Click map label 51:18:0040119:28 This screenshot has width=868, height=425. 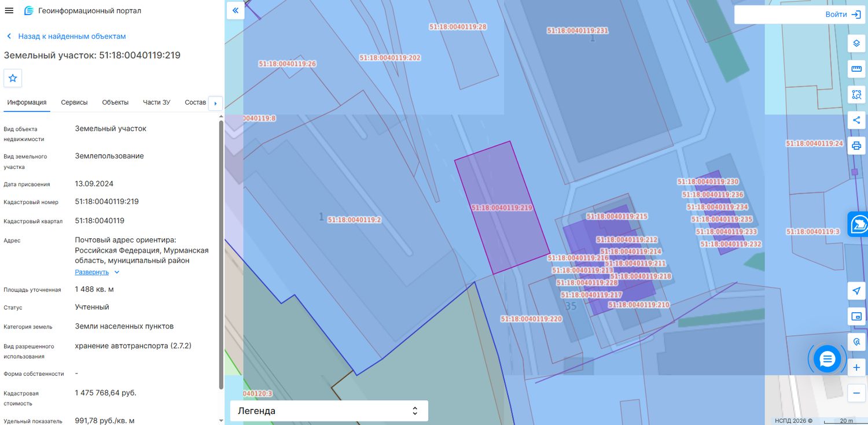pos(458,27)
